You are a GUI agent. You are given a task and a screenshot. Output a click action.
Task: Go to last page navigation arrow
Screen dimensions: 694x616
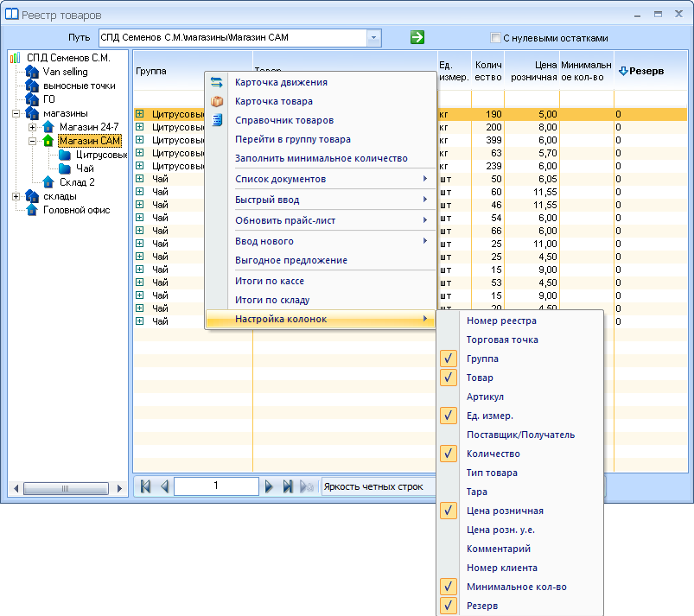(287, 486)
